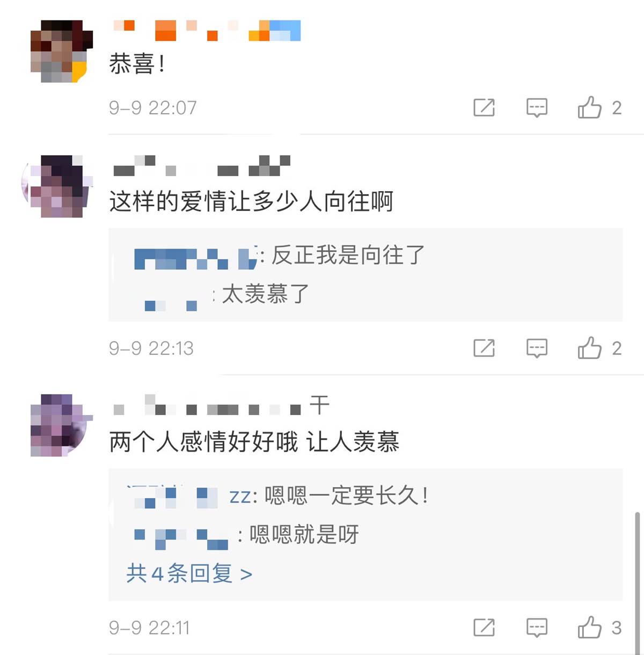
Task: Click username of the 恭喜! commenter
Action: (207, 31)
